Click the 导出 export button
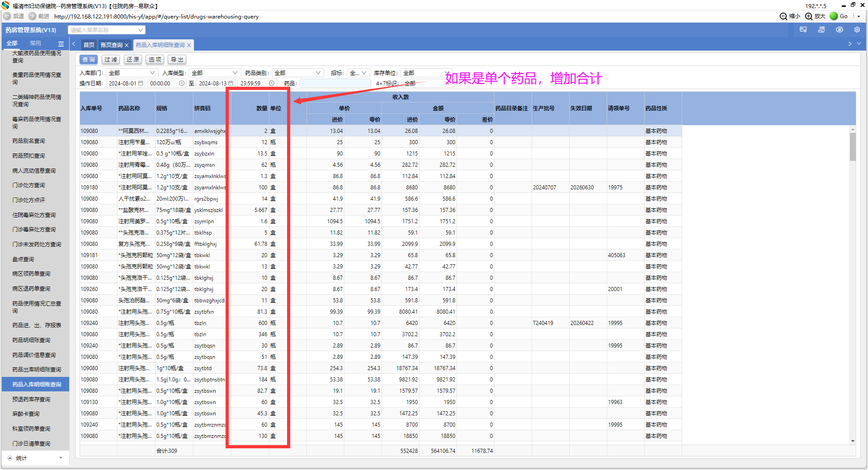The image size is (868, 470). click(177, 60)
